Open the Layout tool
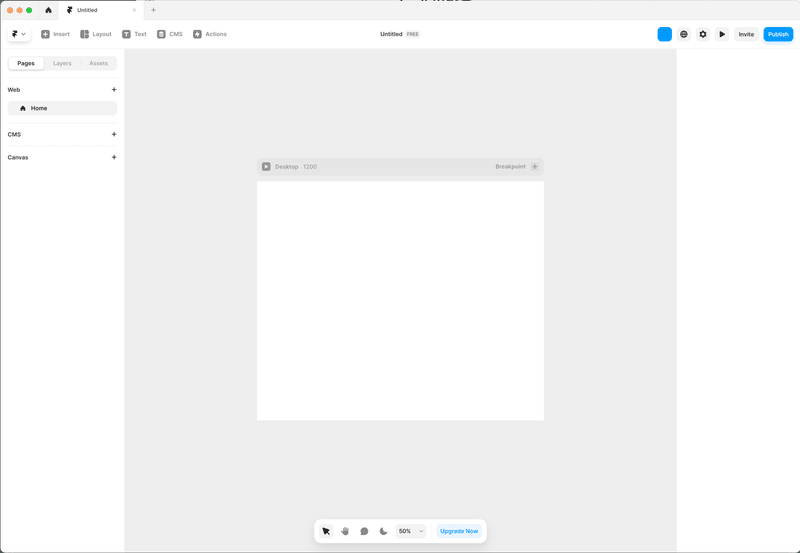Viewport: 800px width, 553px height. click(96, 34)
